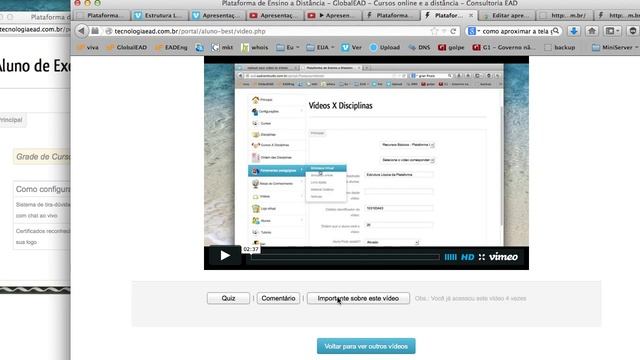Open the Comentário button
The width and height of the screenshot is (640, 360).
[x=278, y=298]
